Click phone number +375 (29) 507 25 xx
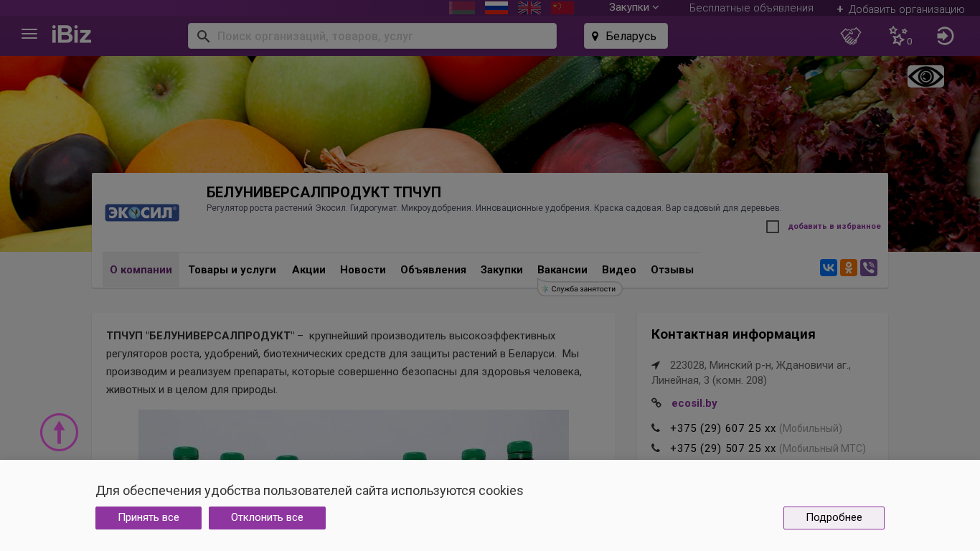 723,448
